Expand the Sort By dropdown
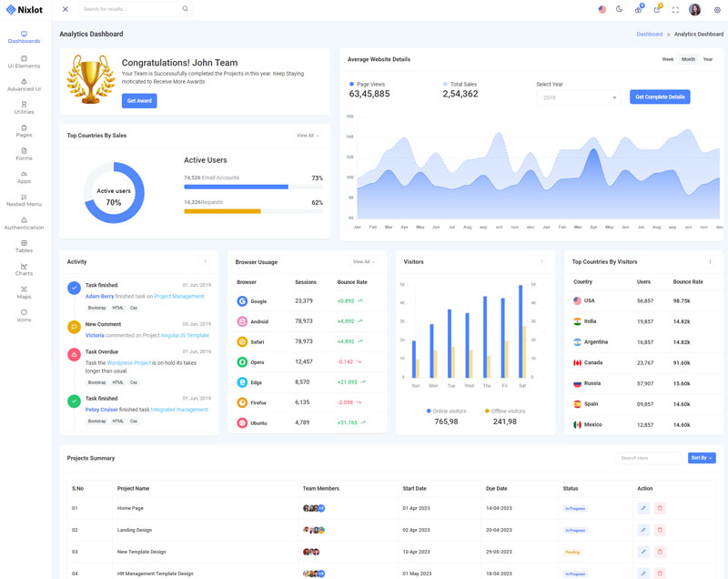Image resolution: width=728 pixels, height=579 pixels. [x=701, y=458]
